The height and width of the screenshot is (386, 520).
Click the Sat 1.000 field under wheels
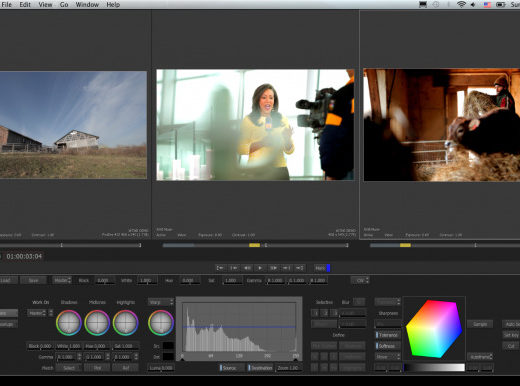125,346
